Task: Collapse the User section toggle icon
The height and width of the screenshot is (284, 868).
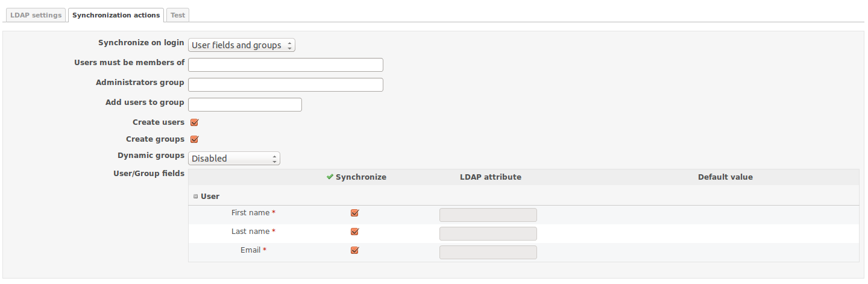Action: point(195,197)
